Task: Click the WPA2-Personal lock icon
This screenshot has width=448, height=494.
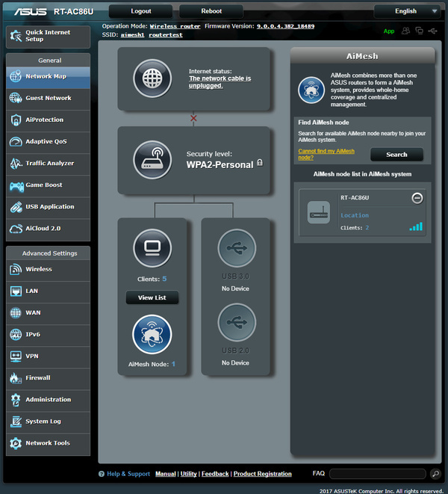Action: click(x=260, y=163)
